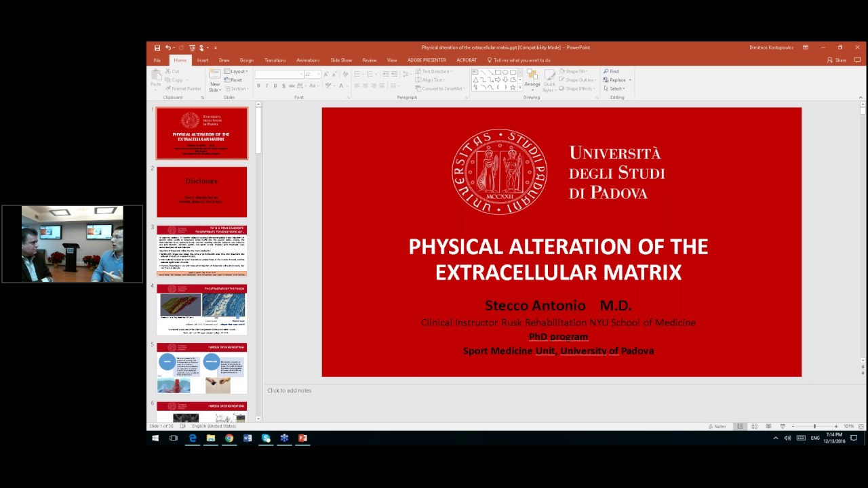This screenshot has height=488, width=868.
Task: Decrease font size icon
Action: pos(334,75)
